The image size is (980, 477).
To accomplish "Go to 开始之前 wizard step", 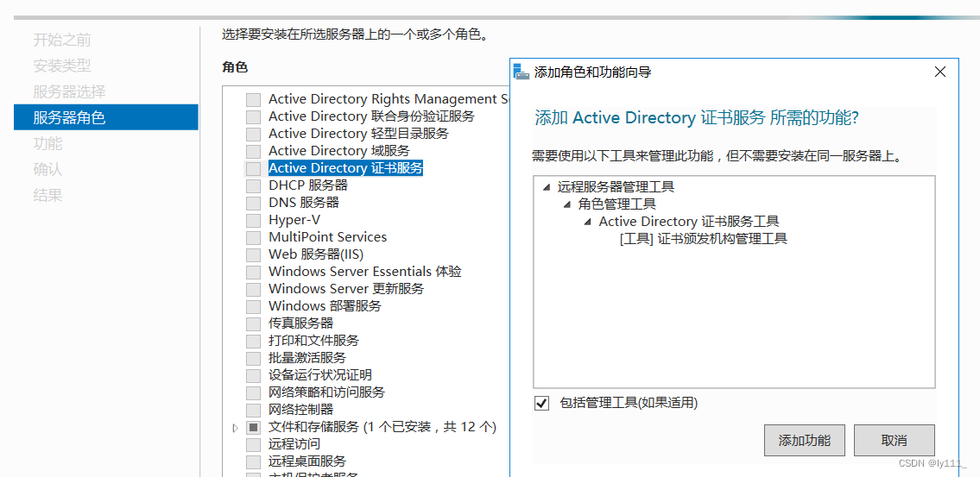I will point(62,41).
